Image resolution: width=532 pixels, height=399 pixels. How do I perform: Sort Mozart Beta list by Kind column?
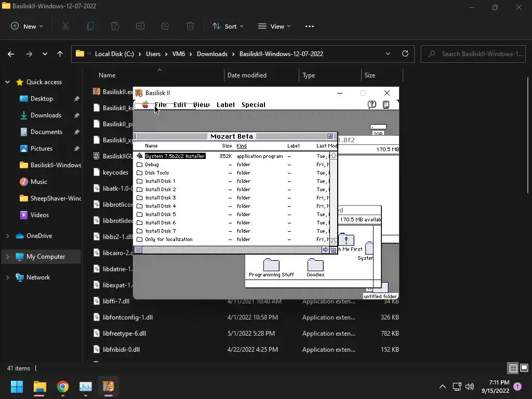[242, 146]
